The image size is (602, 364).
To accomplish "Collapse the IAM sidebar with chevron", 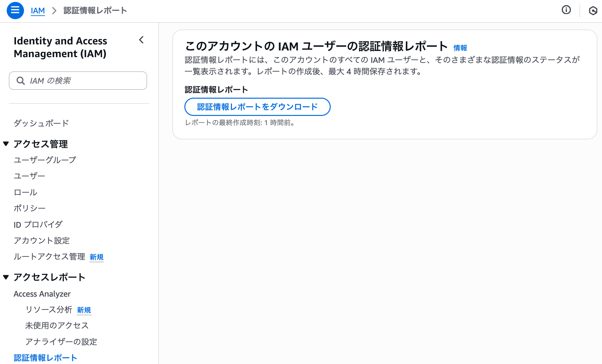I will point(142,40).
